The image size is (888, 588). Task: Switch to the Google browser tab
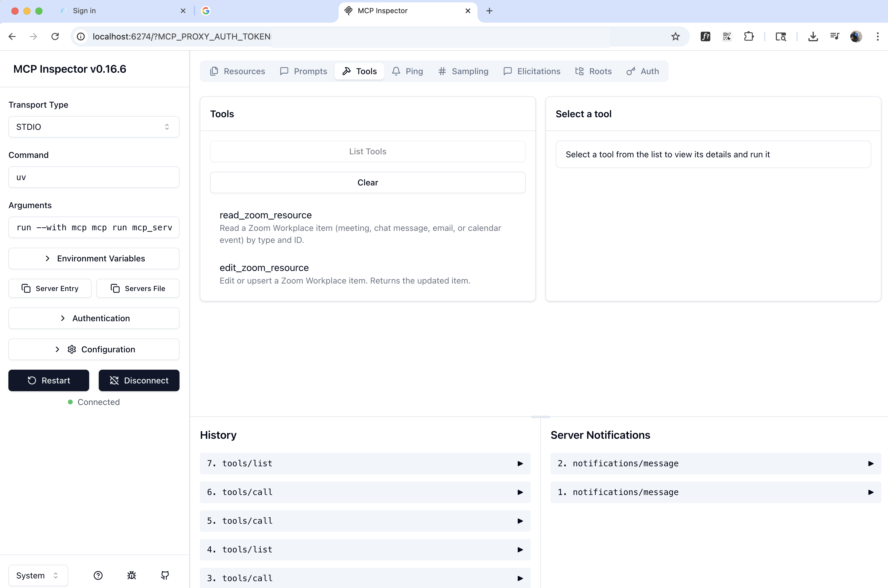click(x=266, y=11)
